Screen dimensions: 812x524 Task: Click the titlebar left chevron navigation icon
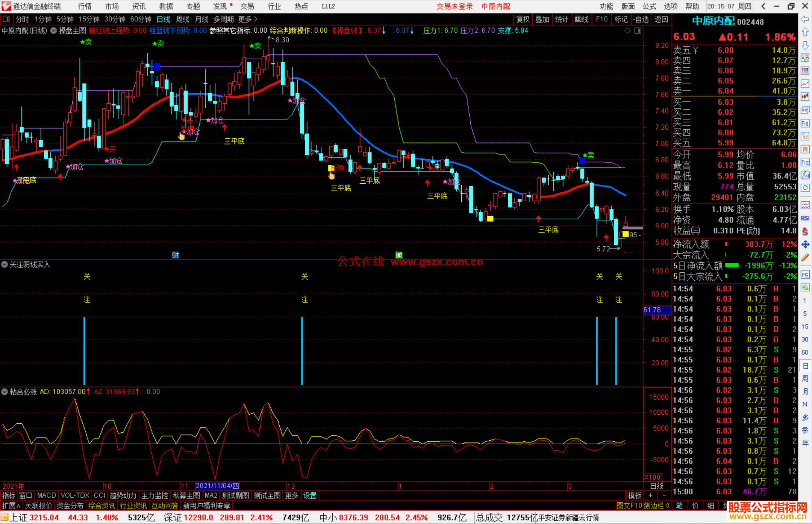763,6
